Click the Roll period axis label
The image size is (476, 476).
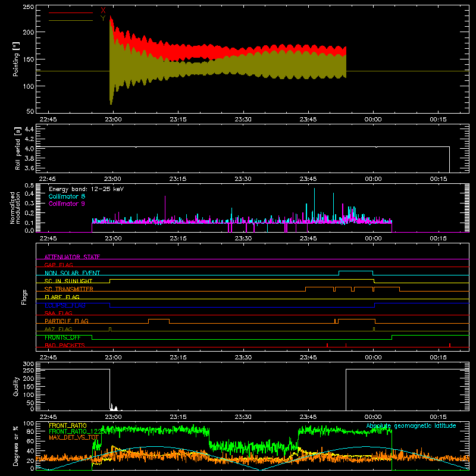coord(17,149)
